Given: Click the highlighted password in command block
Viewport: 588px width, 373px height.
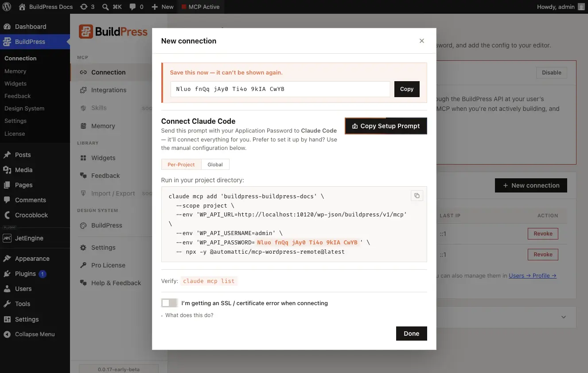Looking at the screenshot, I should (307, 243).
